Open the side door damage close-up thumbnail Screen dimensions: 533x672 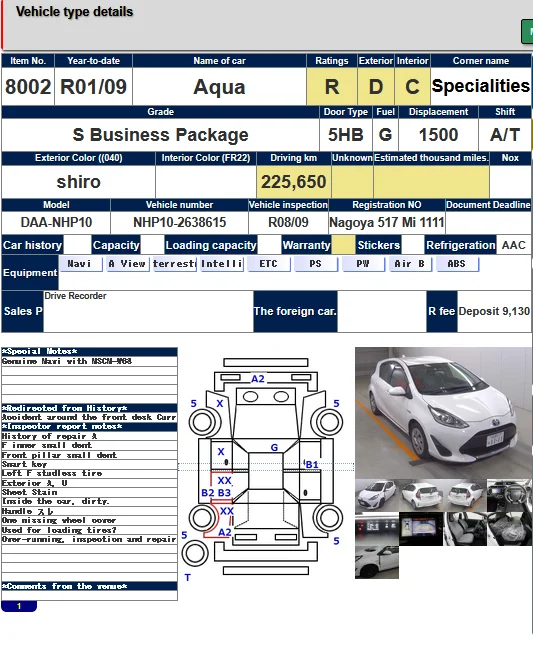[x=377, y=562]
